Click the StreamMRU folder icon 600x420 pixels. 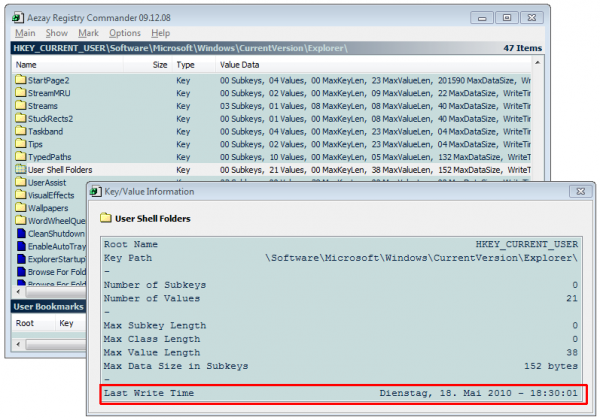[21, 93]
